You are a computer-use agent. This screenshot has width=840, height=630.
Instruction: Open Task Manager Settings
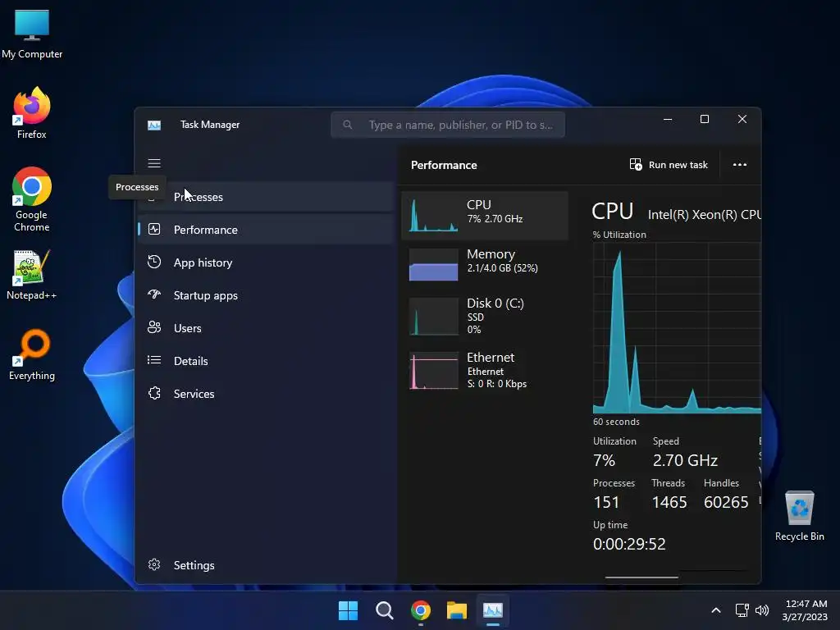click(266, 565)
